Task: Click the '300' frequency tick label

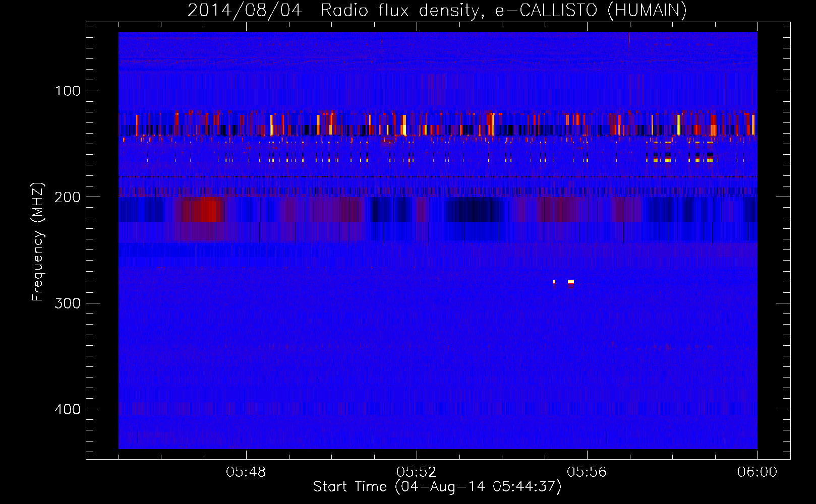Action: pos(68,303)
